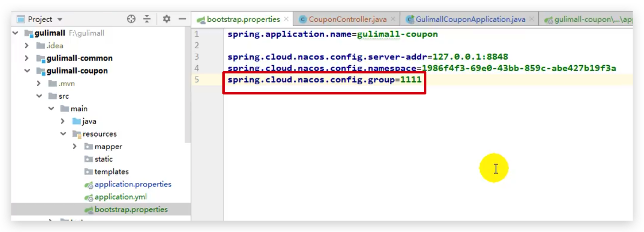Click the 127.0.0.1:8848 server address value
The image size is (644, 232).
470,57
